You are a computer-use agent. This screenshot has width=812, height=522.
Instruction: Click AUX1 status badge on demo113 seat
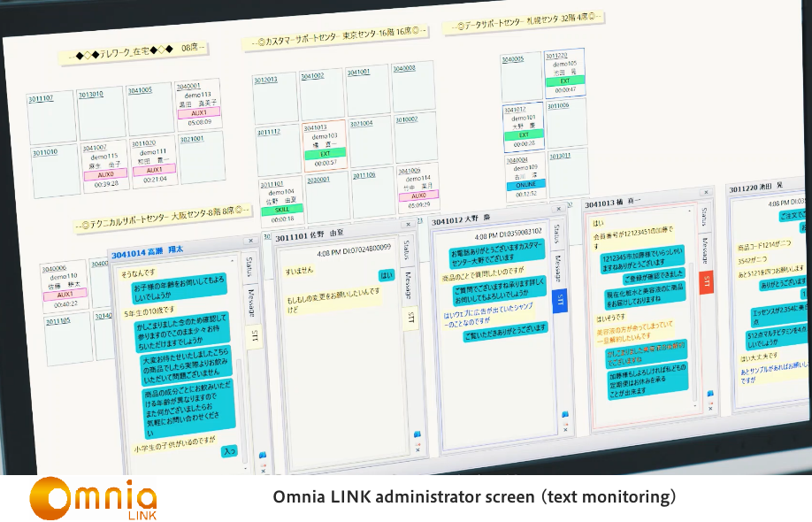pos(199,112)
